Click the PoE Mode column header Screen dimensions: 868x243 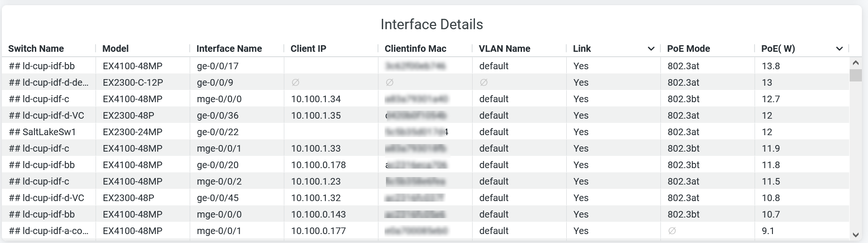[x=688, y=49]
